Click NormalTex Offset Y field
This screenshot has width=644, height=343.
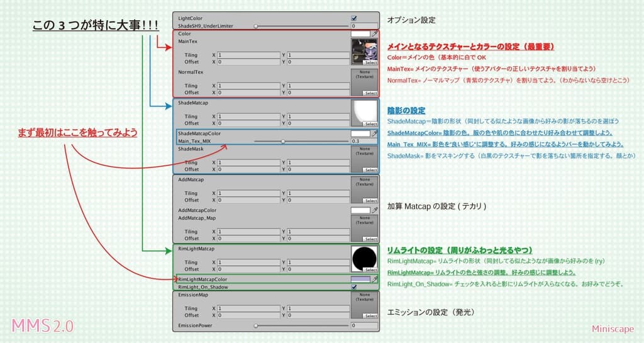tap(318, 93)
